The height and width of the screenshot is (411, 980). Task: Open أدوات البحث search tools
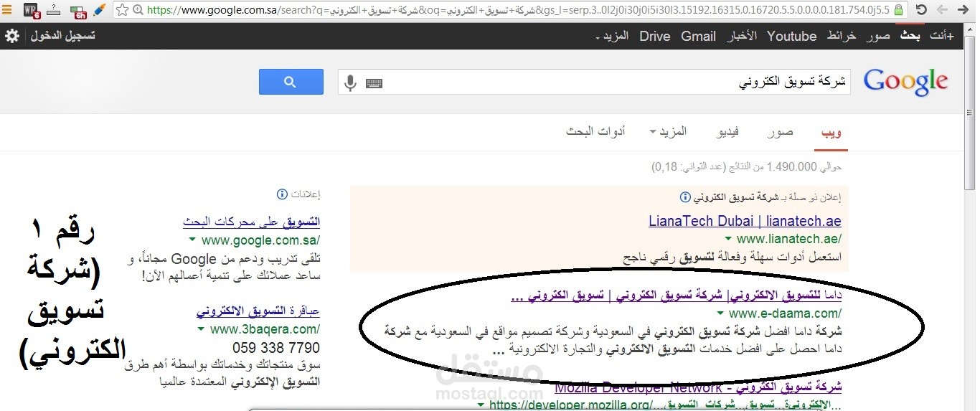click(x=595, y=131)
